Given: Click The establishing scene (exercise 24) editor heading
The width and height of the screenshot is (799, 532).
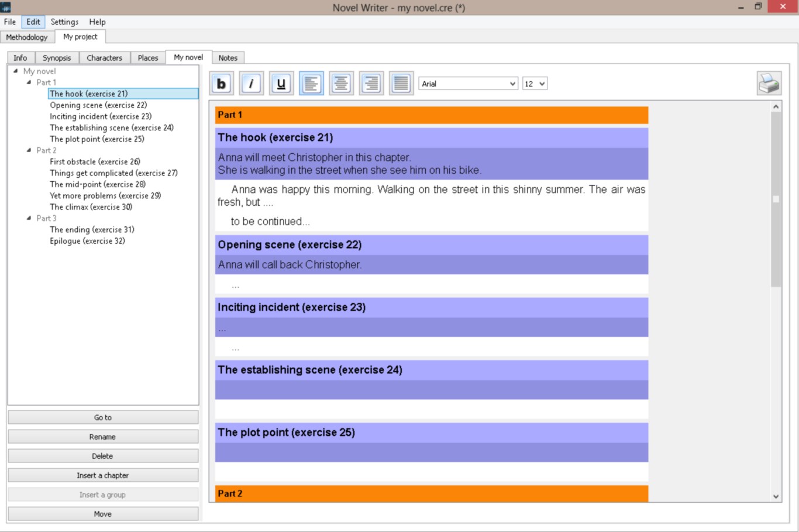Looking at the screenshot, I should point(432,370).
